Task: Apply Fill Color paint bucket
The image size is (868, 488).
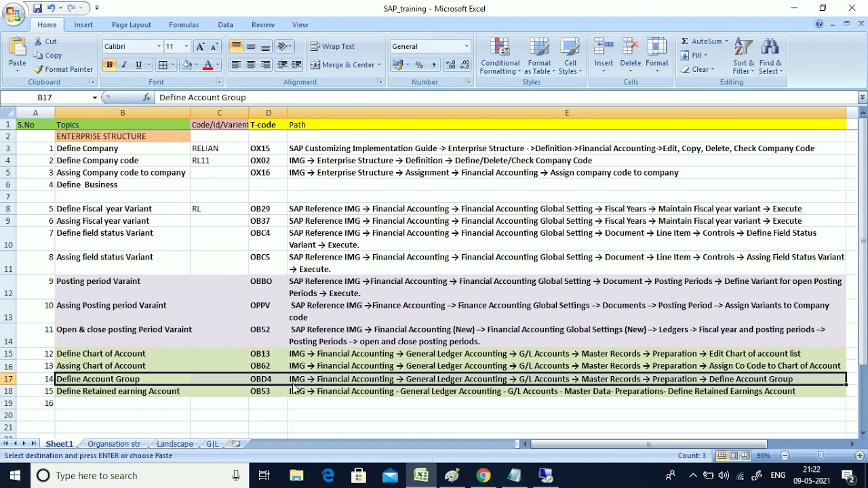Action: (188, 65)
